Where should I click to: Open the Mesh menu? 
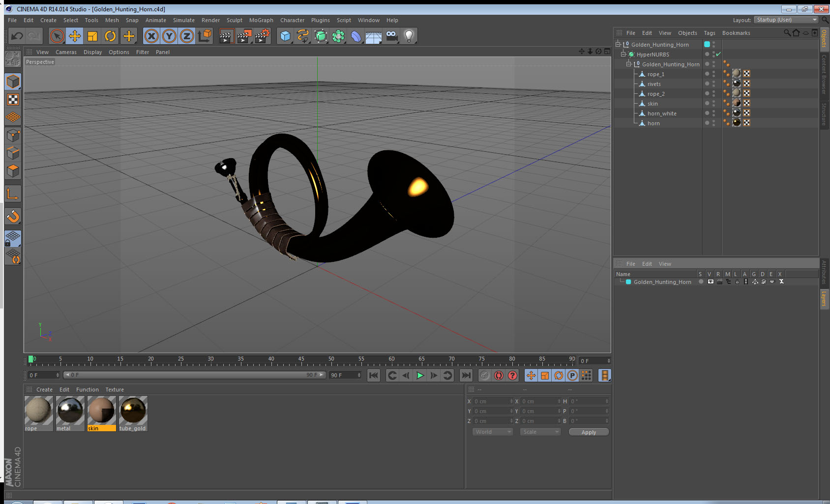[x=112, y=20]
